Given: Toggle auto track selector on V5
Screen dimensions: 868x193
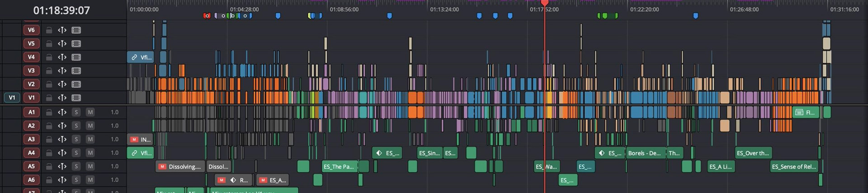Looking at the screenshot, I should [62, 44].
